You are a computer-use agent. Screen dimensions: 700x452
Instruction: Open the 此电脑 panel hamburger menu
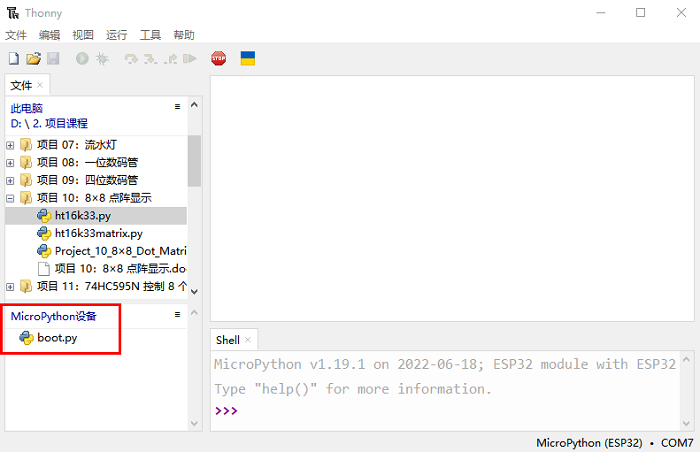[177, 106]
